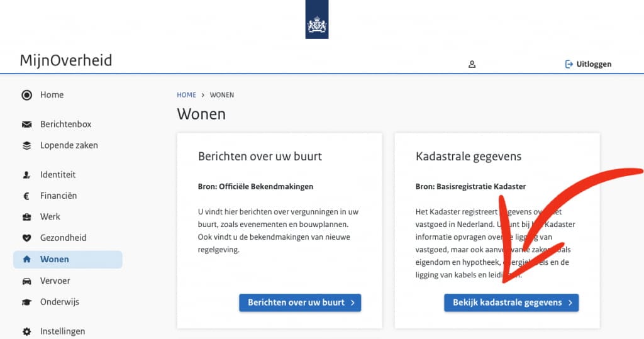
Task: Click 'Bron: Basisregistratie Kadaster' text
Action: tap(470, 187)
